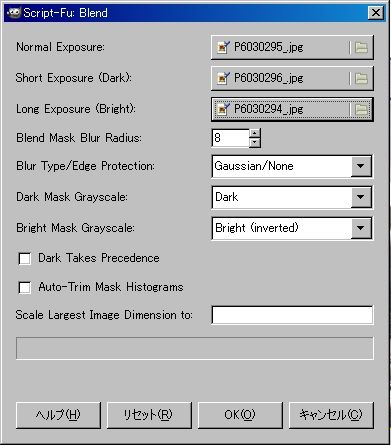The width and height of the screenshot is (391, 445).
Task: Click image file icon beside P6030295_jpg
Action: coord(223,47)
